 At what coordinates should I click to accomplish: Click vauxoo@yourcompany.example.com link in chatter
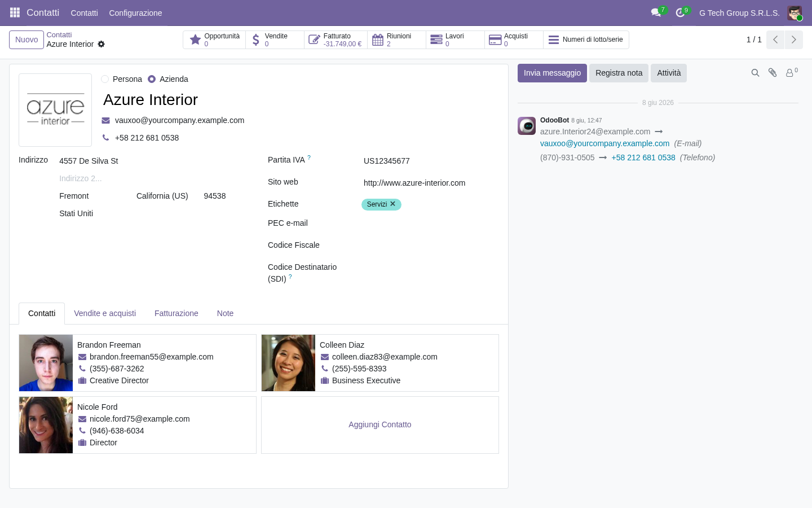pos(604,143)
